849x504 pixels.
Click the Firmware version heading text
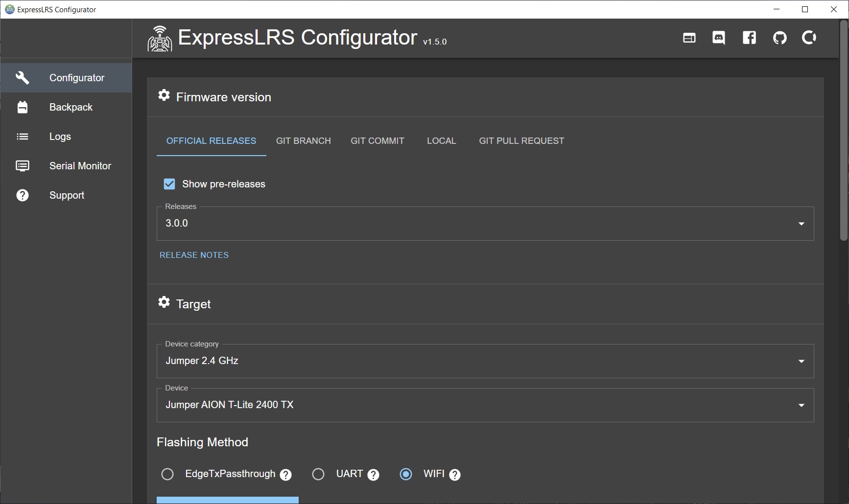pos(224,97)
